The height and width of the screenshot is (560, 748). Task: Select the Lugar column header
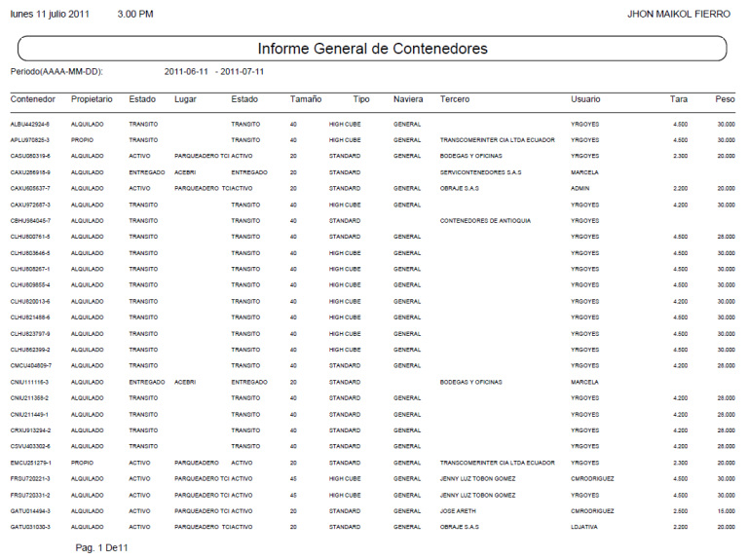(x=185, y=99)
